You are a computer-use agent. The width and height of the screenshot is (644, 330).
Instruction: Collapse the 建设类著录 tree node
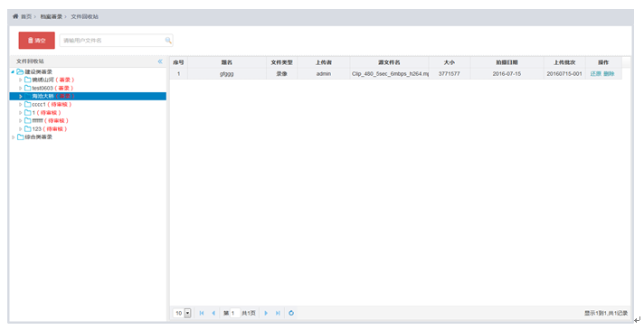(13, 71)
